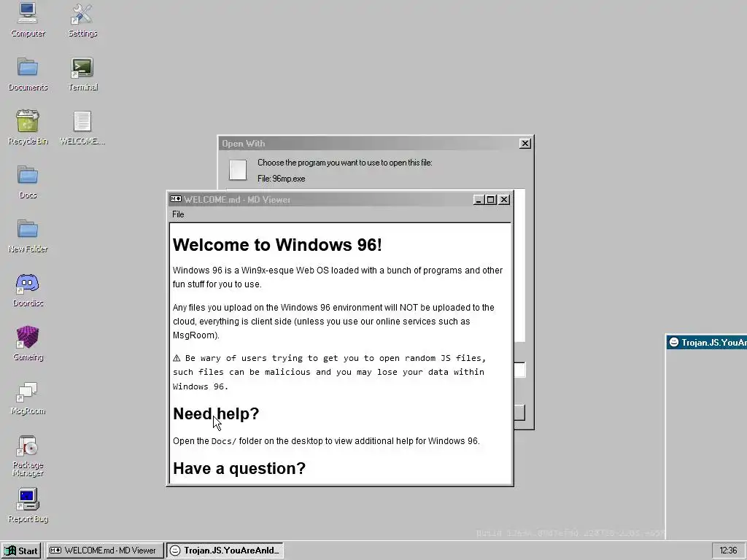Open the Settings desktop icon
747x560 pixels.
click(82, 19)
